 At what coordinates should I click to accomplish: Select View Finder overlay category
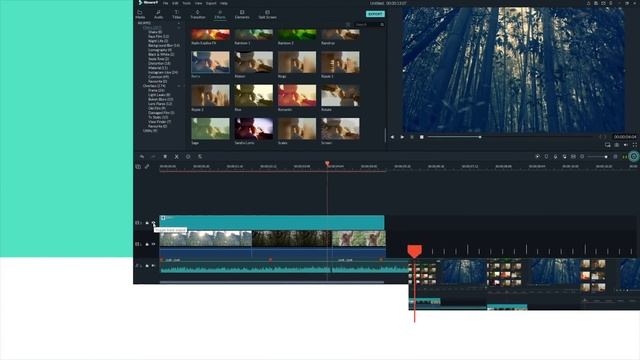pyautogui.click(x=160, y=122)
